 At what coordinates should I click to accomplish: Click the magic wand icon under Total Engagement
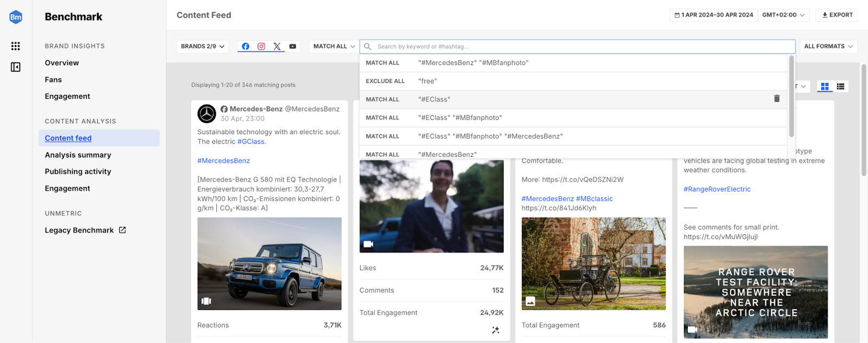495,330
